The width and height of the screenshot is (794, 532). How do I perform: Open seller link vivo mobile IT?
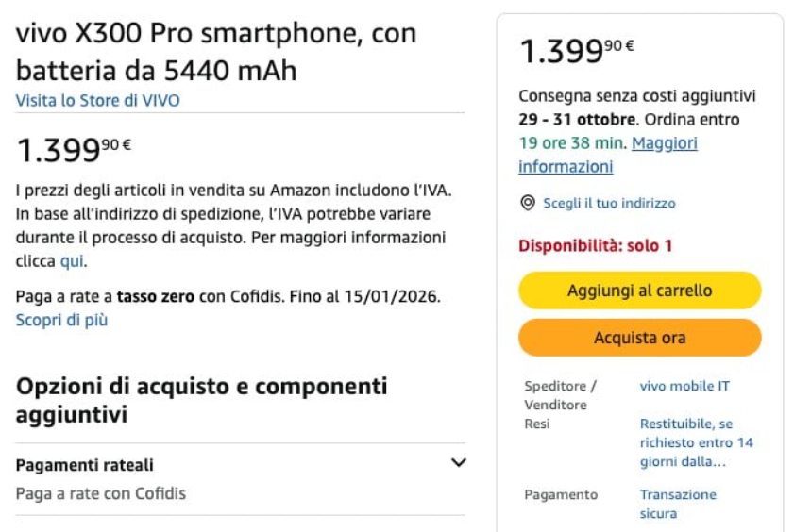(x=684, y=386)
